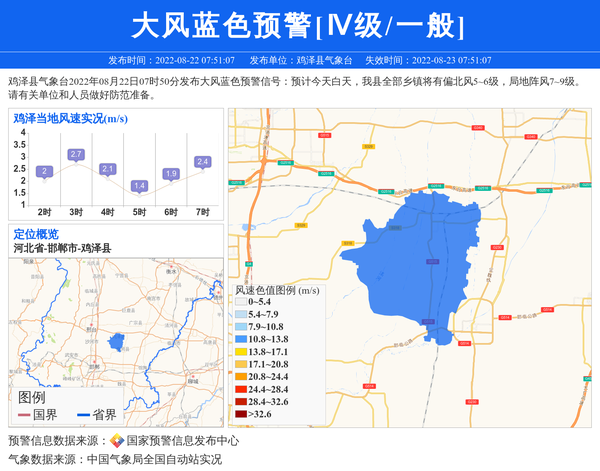Click the 大风蓝色预警 title header

299,24
